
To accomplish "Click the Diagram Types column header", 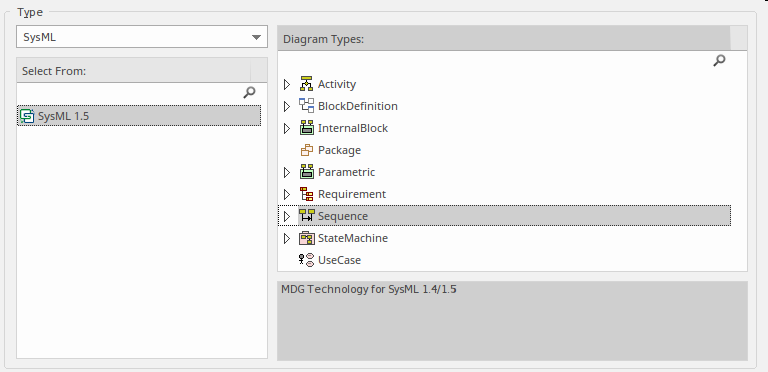I will (x=504, y=39).
